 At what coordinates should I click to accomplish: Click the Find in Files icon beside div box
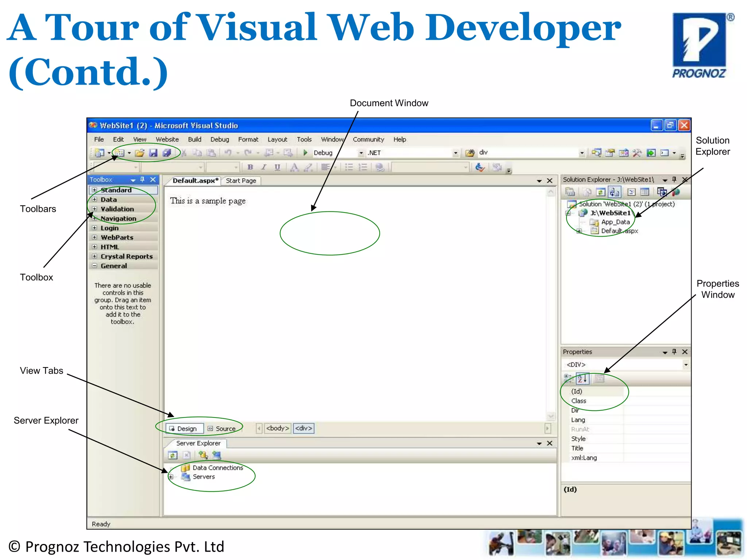470,153
